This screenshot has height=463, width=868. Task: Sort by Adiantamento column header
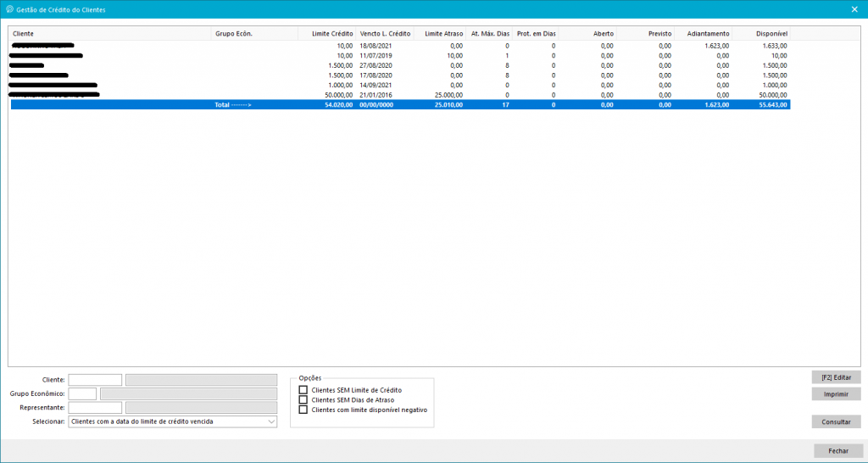pyautogui.click(x=703, y=34)
